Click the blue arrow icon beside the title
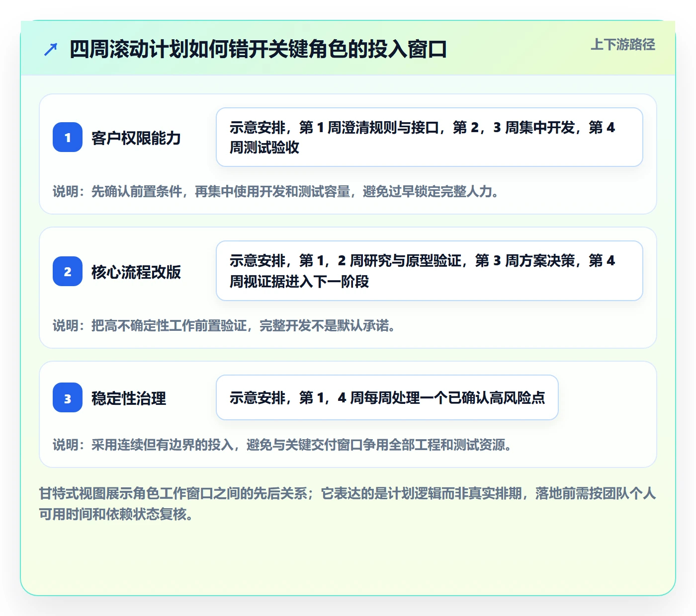 (51, 49)
